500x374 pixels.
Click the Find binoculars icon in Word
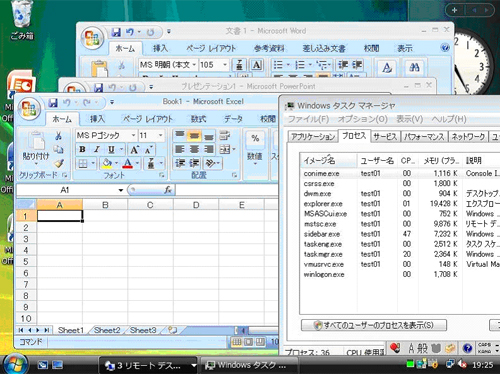[x=414, y=68]
